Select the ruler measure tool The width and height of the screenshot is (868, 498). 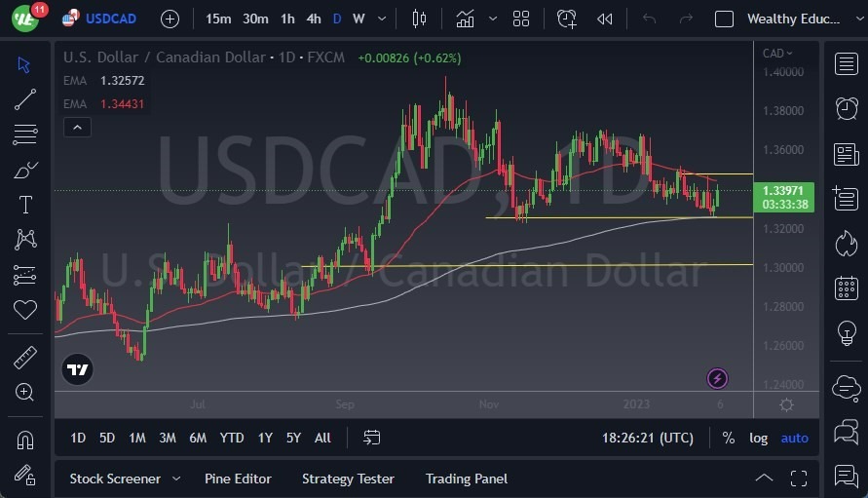click(25, 358)
